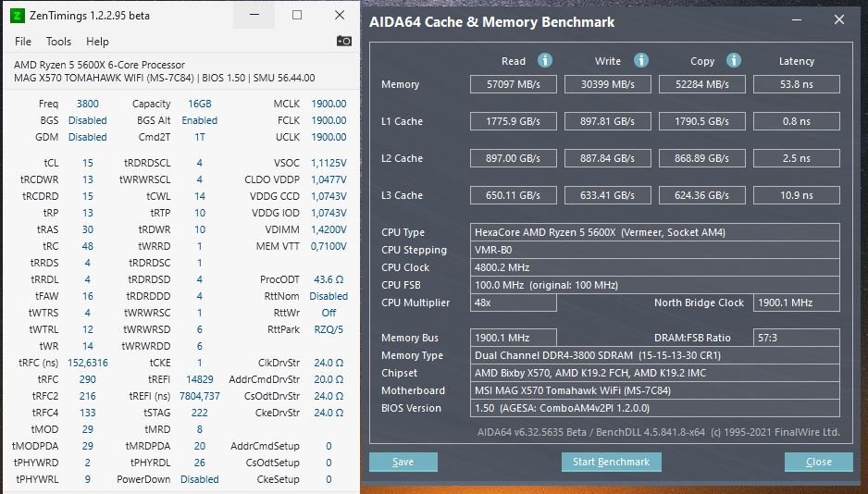This screenshot has height=494, width=868.
Task: Click the DRAM:FSB Ratio field 57:3
Action: click(x=797, y=338)
